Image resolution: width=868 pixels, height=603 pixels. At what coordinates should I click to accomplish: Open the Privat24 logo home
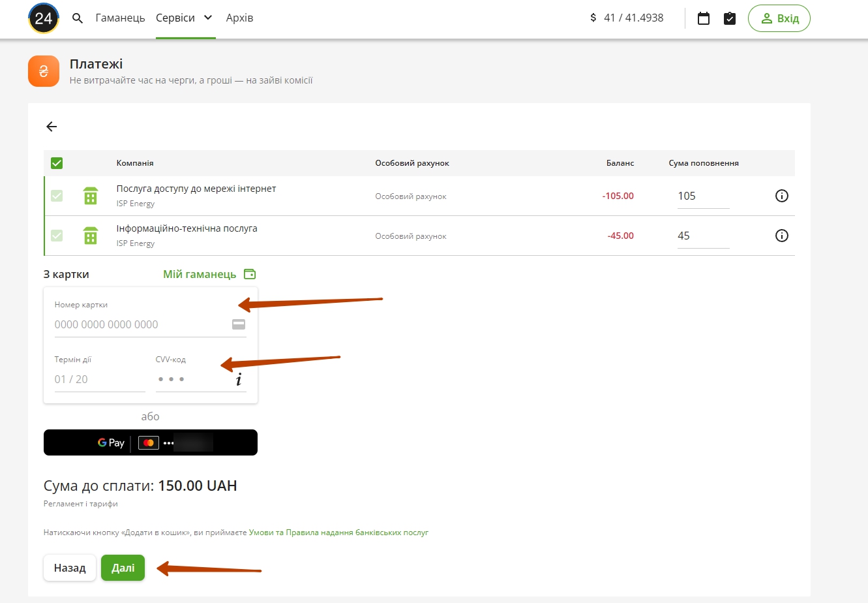(x=44, y=18)
